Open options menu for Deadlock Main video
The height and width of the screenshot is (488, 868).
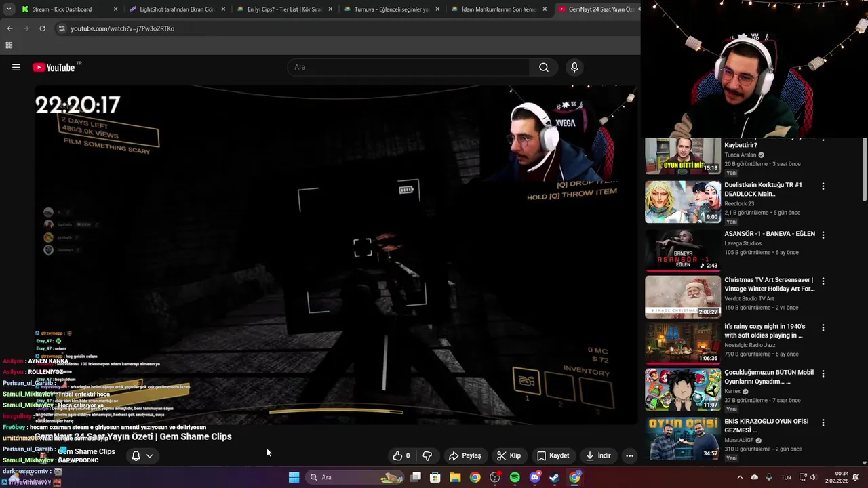[x=823, y=186]
